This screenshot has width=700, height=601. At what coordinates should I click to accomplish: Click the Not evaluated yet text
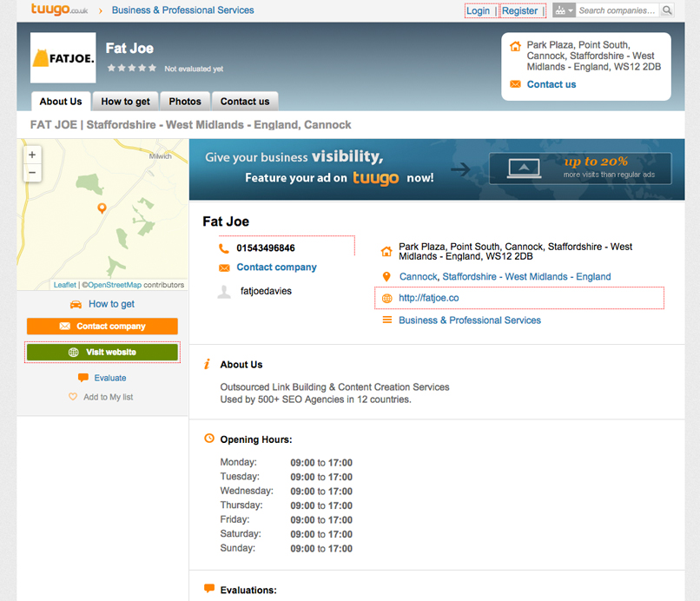[194, 69]
